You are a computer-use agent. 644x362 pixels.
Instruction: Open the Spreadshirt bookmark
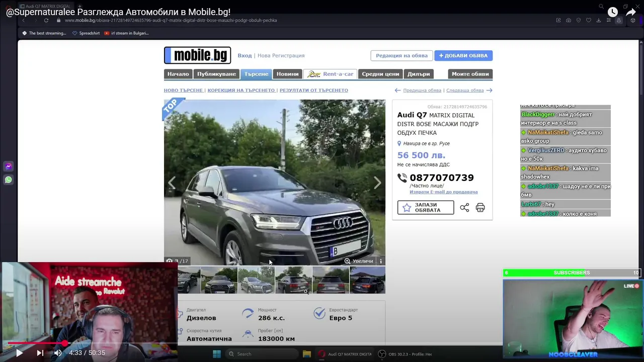[86, 33]
